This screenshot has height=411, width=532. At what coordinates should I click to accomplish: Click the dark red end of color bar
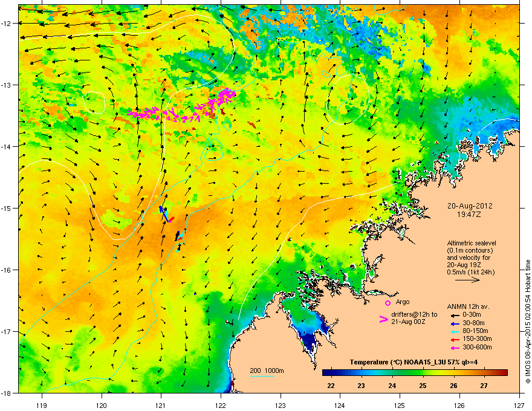[x=505, y=373]
